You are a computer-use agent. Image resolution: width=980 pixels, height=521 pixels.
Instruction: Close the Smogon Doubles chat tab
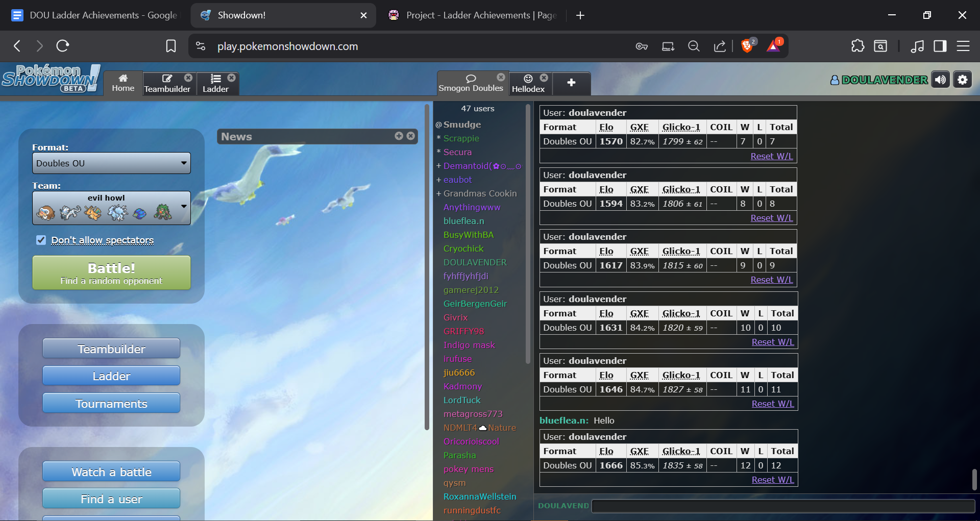pos(501,77)
